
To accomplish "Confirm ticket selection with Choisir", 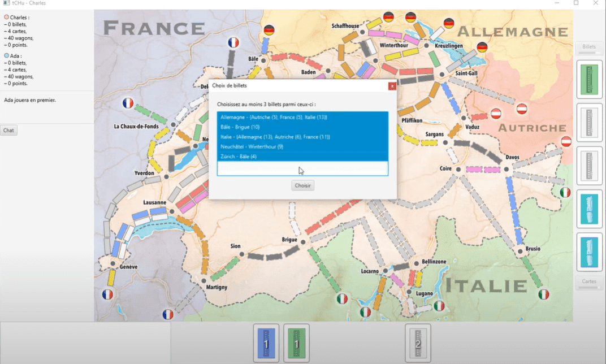I will pos(302,185).
